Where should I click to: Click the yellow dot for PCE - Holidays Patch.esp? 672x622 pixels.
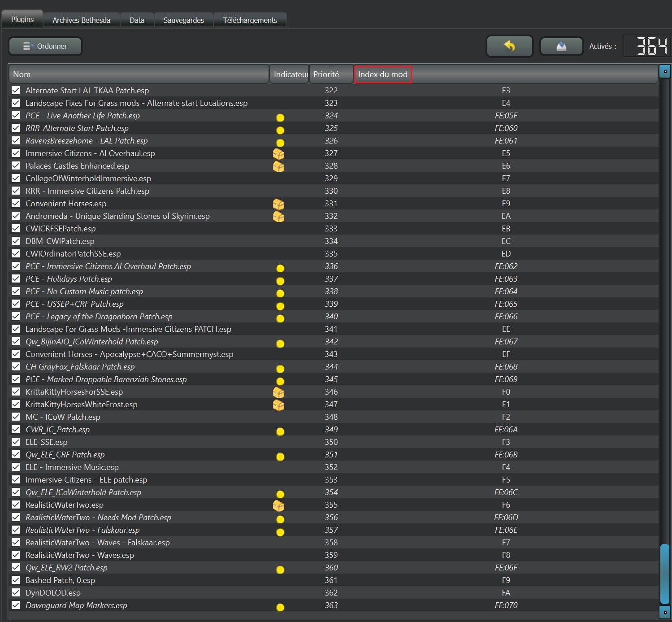(x=280, y=281)
